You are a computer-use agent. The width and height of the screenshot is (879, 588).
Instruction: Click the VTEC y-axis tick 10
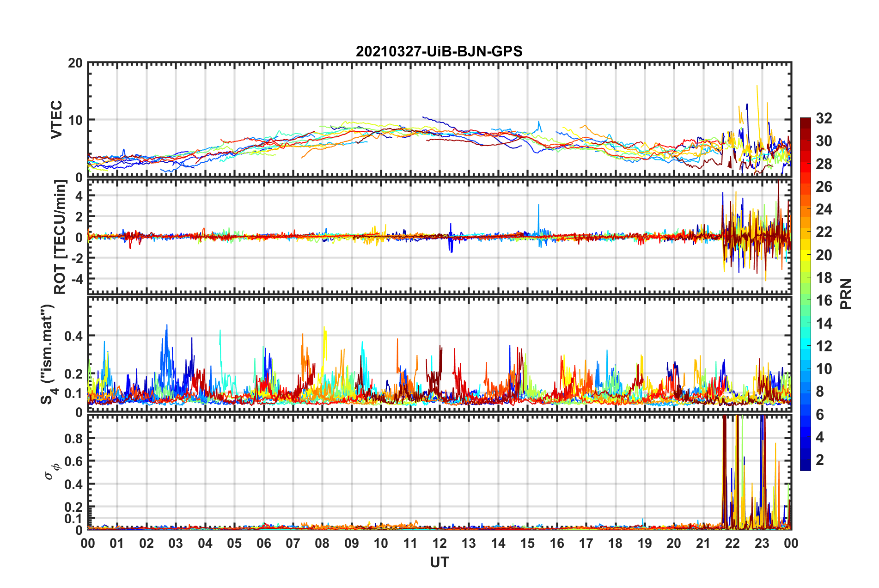point(75,120)
